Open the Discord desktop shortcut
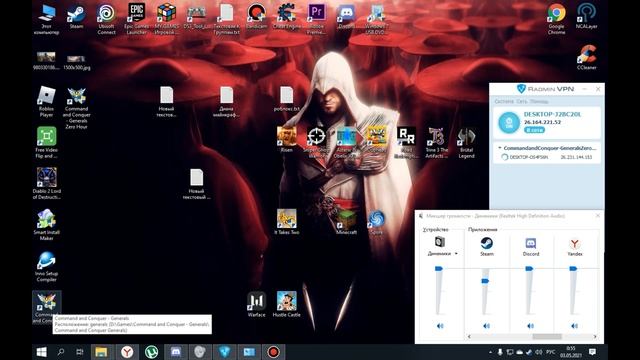Image resolution: width=640 pixels, height=360 pixels. (x=346, y=17)
